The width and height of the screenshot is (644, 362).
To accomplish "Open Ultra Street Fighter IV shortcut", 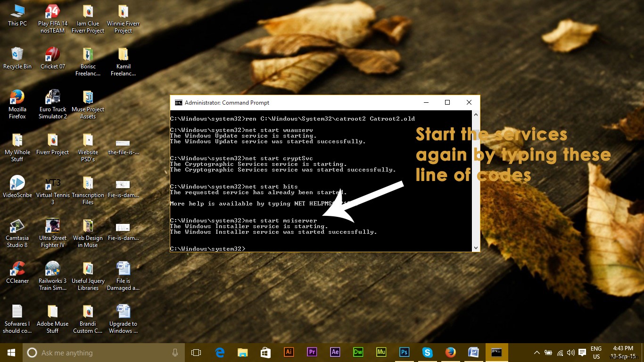I will (x=53, y=233).
